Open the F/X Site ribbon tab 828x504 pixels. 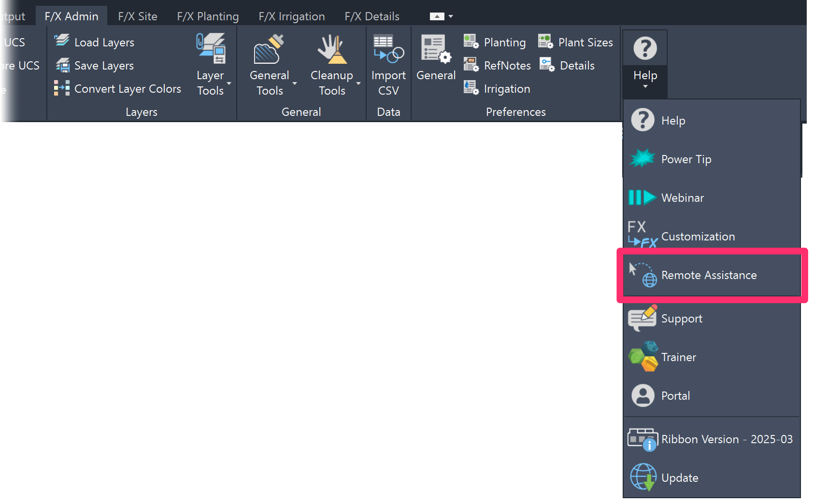[138, 16]
